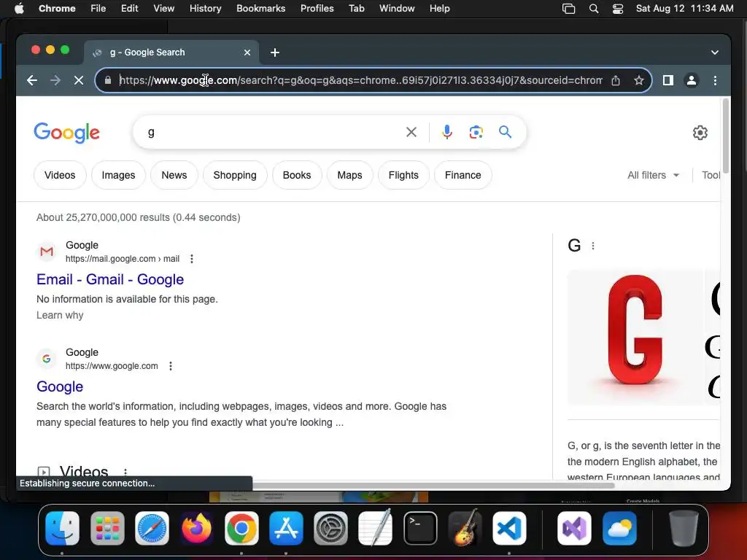Image resolution: width=747 pixels, height=560 pixels.
Task: Open the Google homepage result link
Action: point(60,386)
